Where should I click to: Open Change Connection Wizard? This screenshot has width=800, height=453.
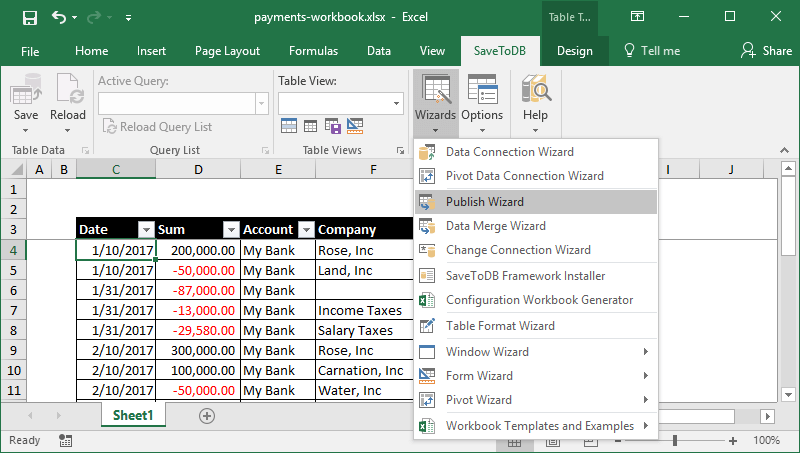coord(536,250)
